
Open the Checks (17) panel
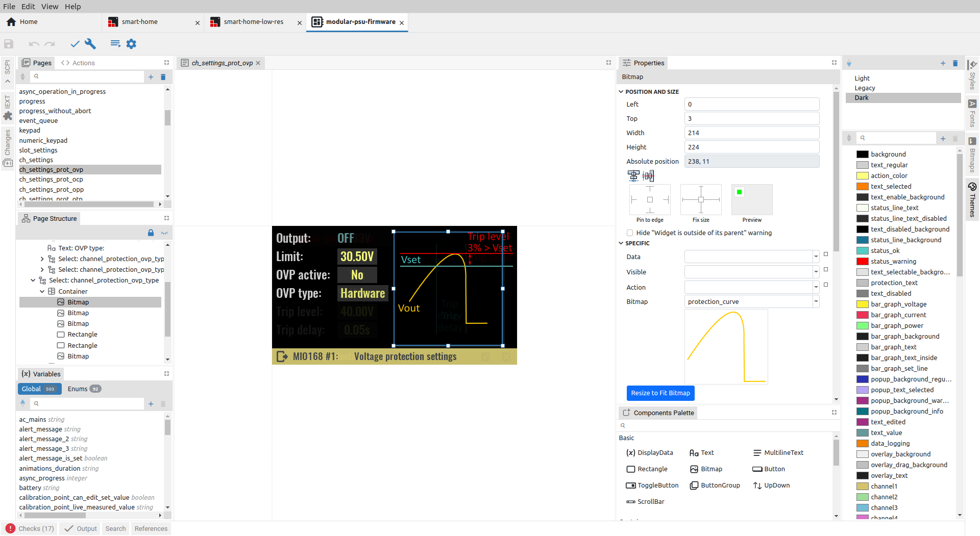[x=30, y=529]
